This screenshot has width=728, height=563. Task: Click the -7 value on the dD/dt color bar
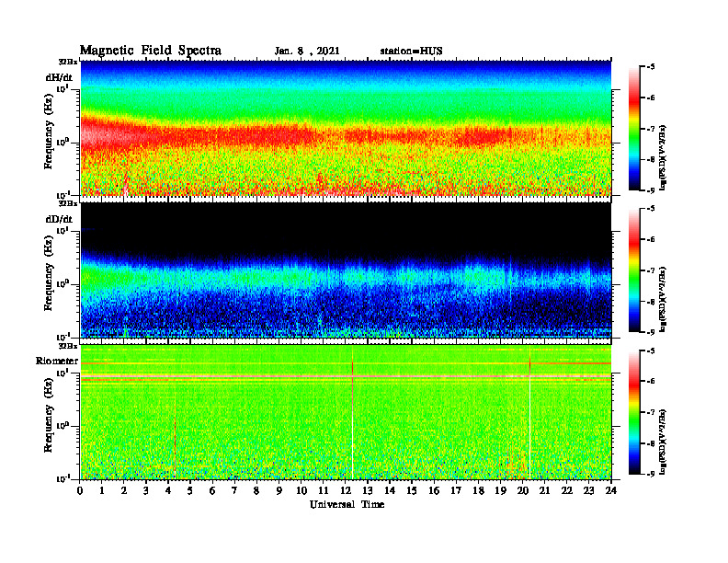point(651,270)
